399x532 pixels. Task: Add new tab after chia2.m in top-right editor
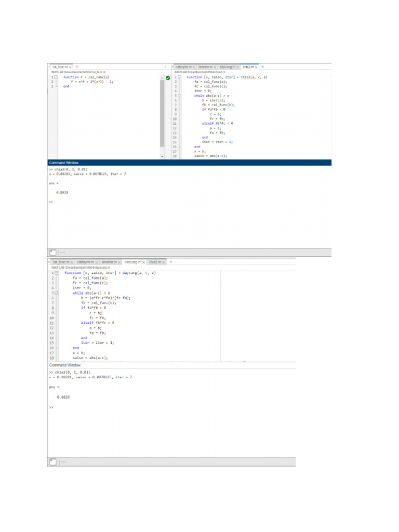263,67
